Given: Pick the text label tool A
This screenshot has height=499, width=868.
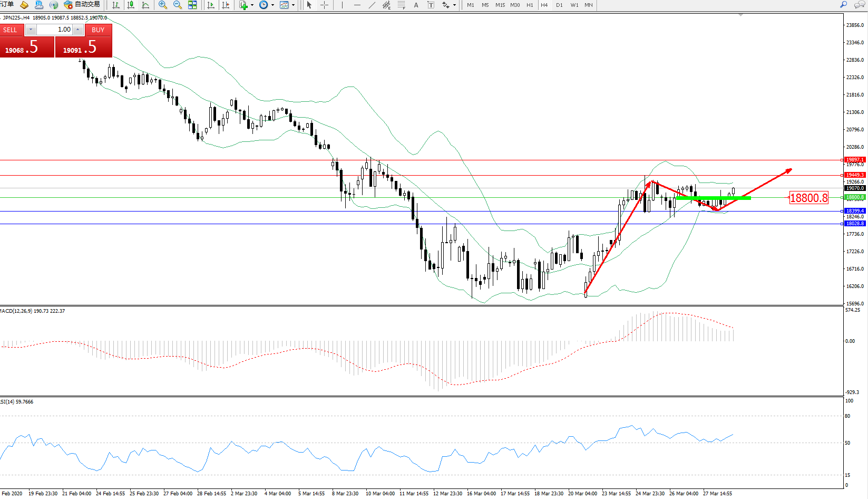Looking at the screenshot, I should pos(416,5).
